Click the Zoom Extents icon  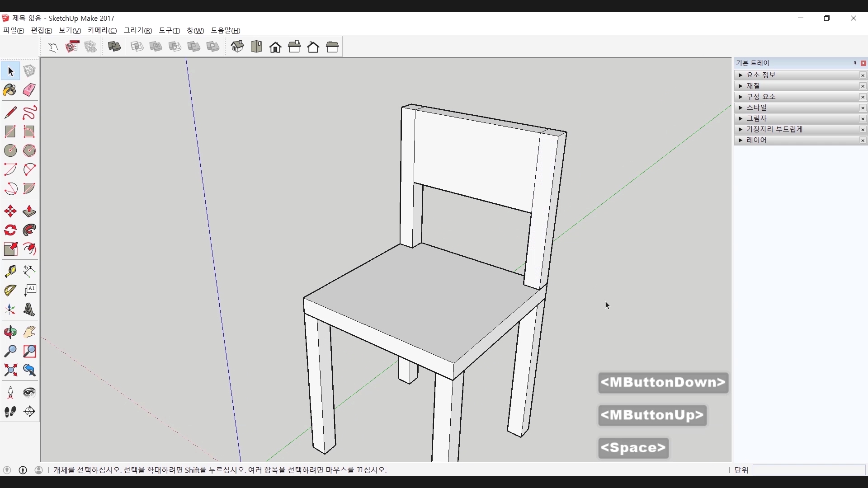pos(10,371)
